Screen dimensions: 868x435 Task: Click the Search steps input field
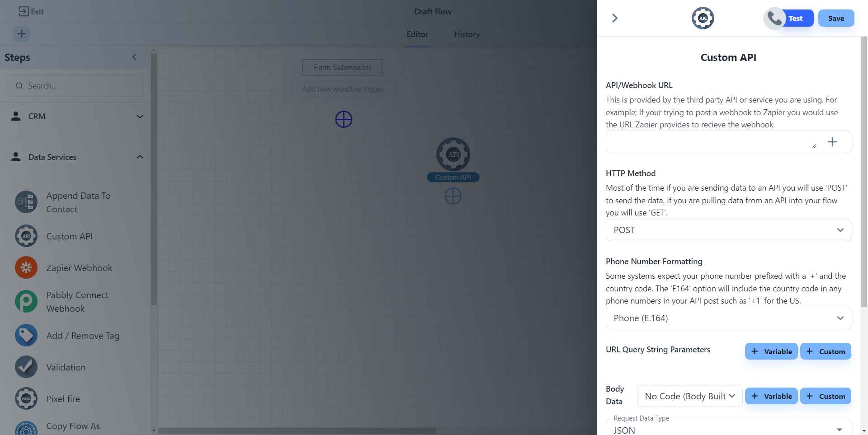coord(75,86)
